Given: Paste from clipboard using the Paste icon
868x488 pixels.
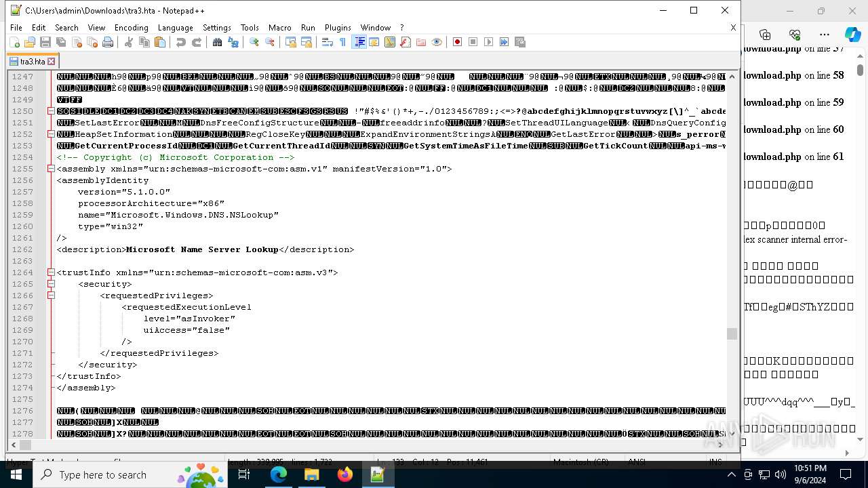Looking at the screenshot, I should click(160, 42).
